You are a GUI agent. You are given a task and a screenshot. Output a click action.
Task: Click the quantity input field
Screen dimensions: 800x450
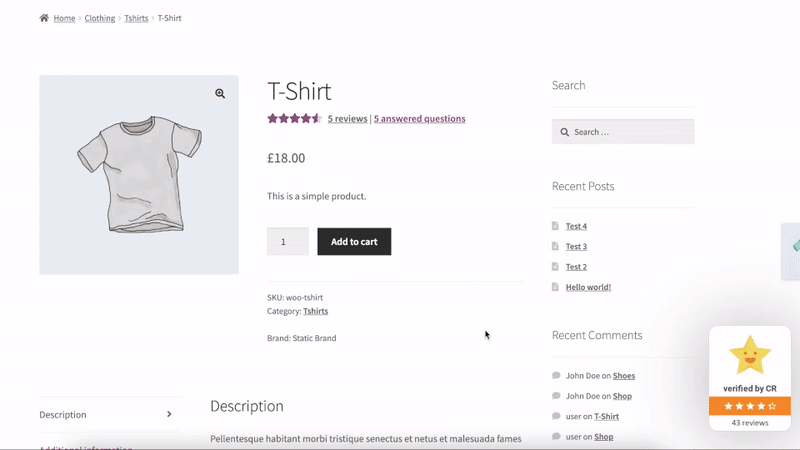(287, 242)
